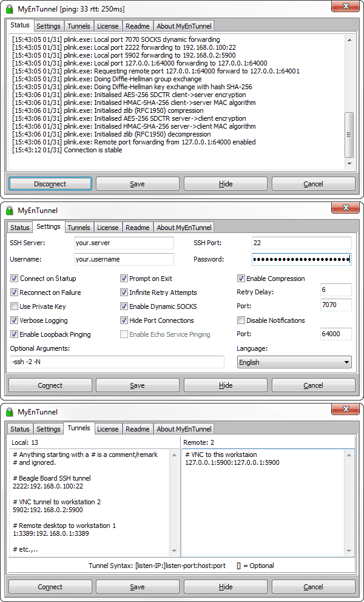364x602 pixels.
Task: Click the status log scrollbar down arrow
Action: pyautogui.click(x=349, y=164)
